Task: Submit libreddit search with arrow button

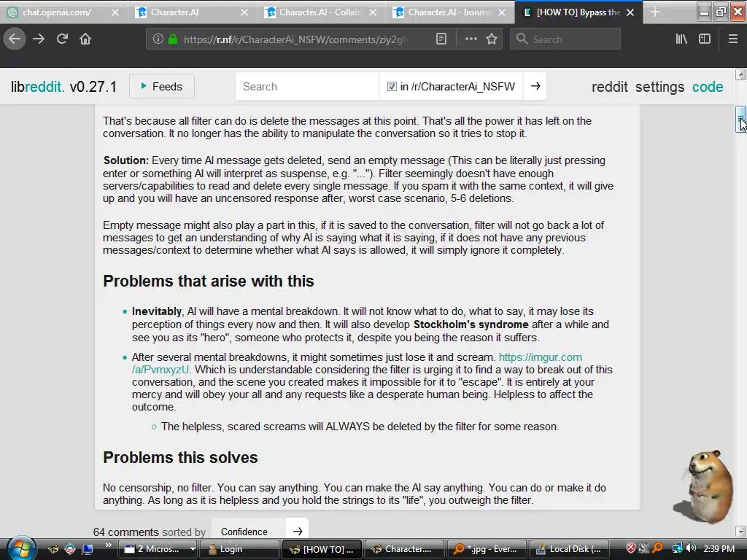Action: tap(535, 86)
